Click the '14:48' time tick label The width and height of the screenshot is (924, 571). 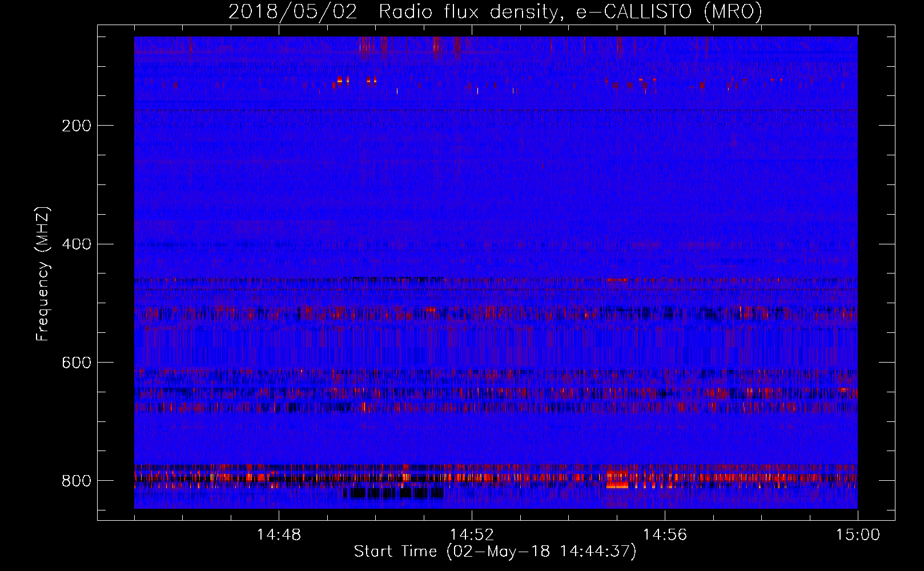(279, 535)
